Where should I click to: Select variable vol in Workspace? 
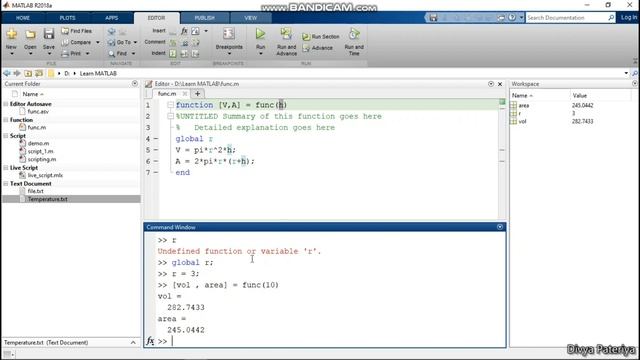point(522,122)
